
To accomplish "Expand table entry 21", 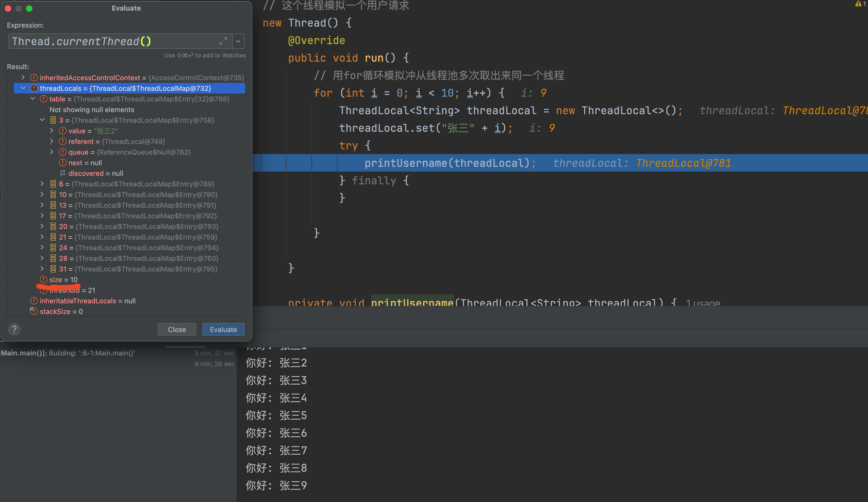I will [42, 237].
